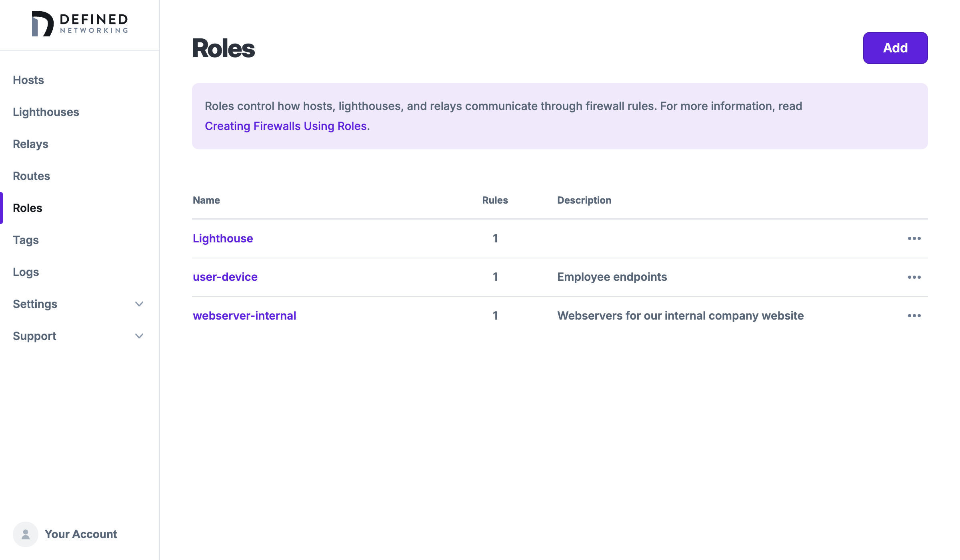Open options for user-device role
The width and height of the screenshot is (960, 560).
pos(914,277)
